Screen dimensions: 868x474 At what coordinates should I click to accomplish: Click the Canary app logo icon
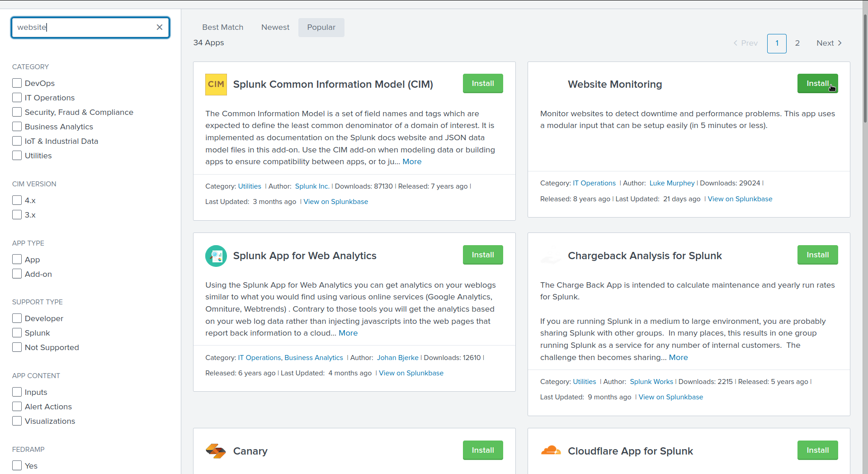(216, 451)
